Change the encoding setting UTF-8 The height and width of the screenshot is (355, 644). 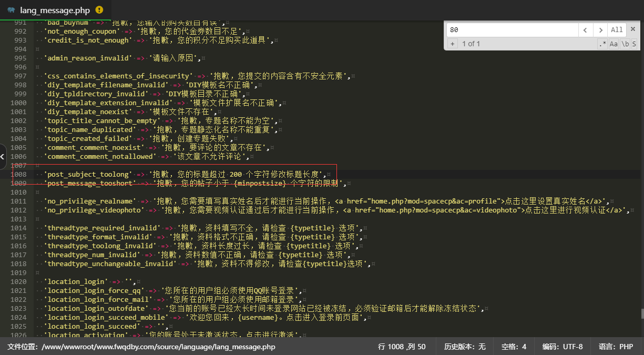tap(563, 347)
